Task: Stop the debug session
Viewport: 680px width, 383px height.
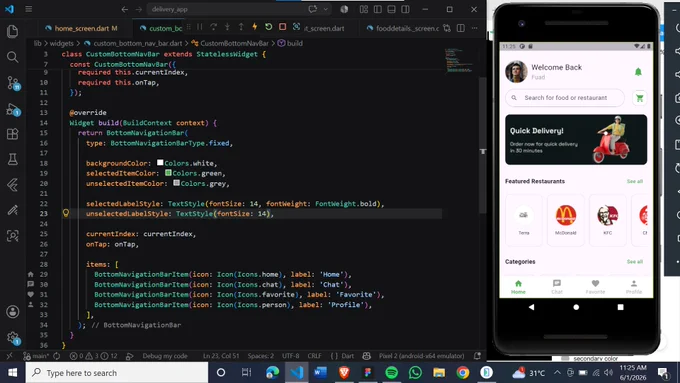Action: (282, 27)
